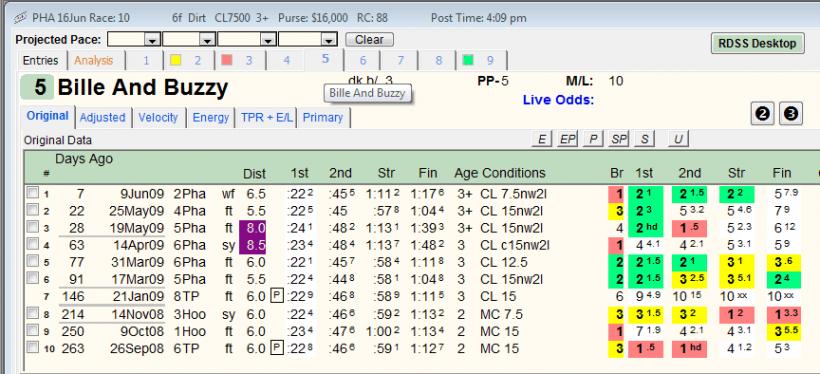Open horse tab 6

363,60
